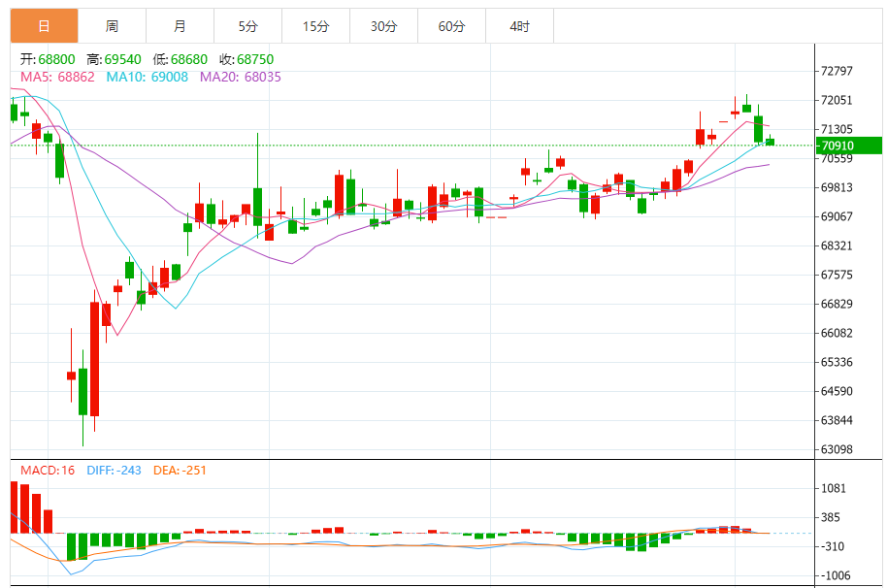This screenshot has height=588, width=887.
Task: Select the 4时 four-hour tab
Action: click(x=519, y=26)
